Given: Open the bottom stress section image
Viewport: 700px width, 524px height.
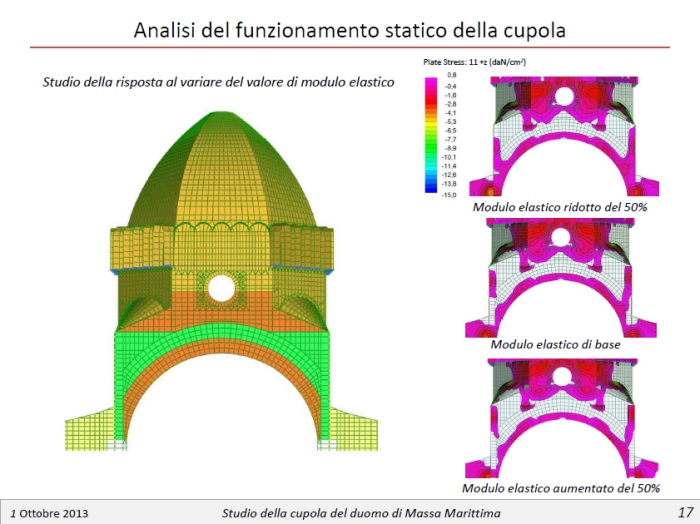Looking at the screenshot, I should click(563, 418).
